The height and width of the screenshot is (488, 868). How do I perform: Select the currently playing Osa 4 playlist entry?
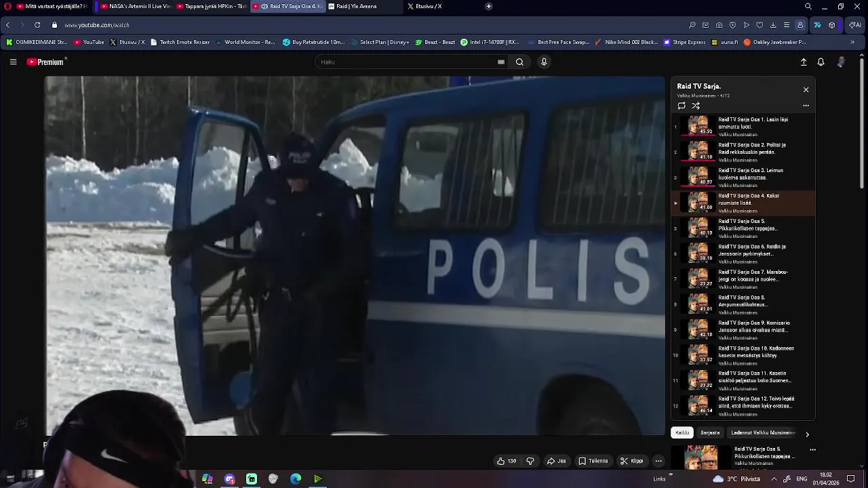743,203
